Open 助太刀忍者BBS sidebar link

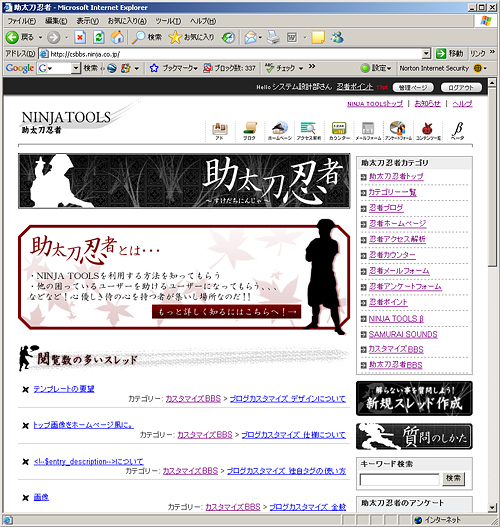tap(395, 365)
